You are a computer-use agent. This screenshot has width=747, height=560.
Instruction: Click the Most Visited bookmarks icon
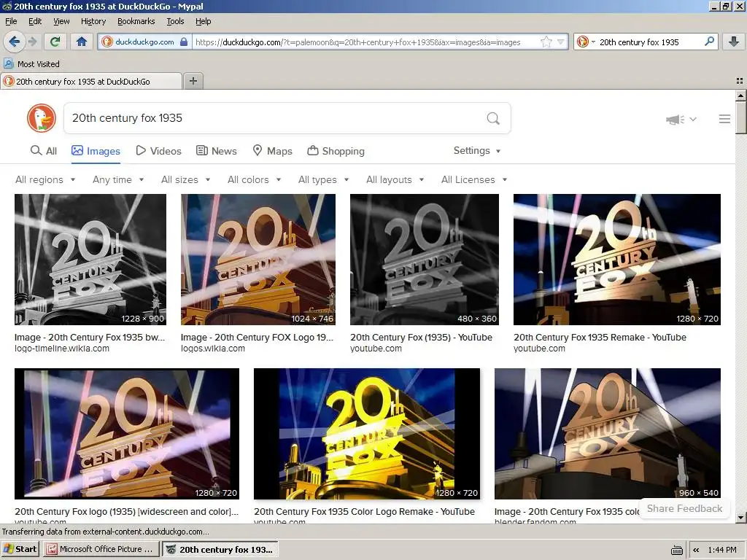coord(8,63)
